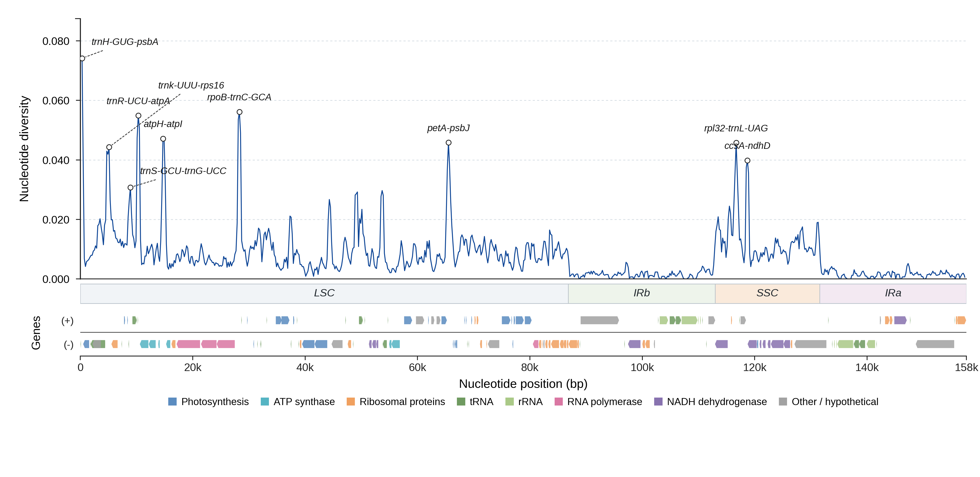Select the rpoB-trnC-GCA peak marker circle
The image size is (980, 477).
tap(239, 112)
